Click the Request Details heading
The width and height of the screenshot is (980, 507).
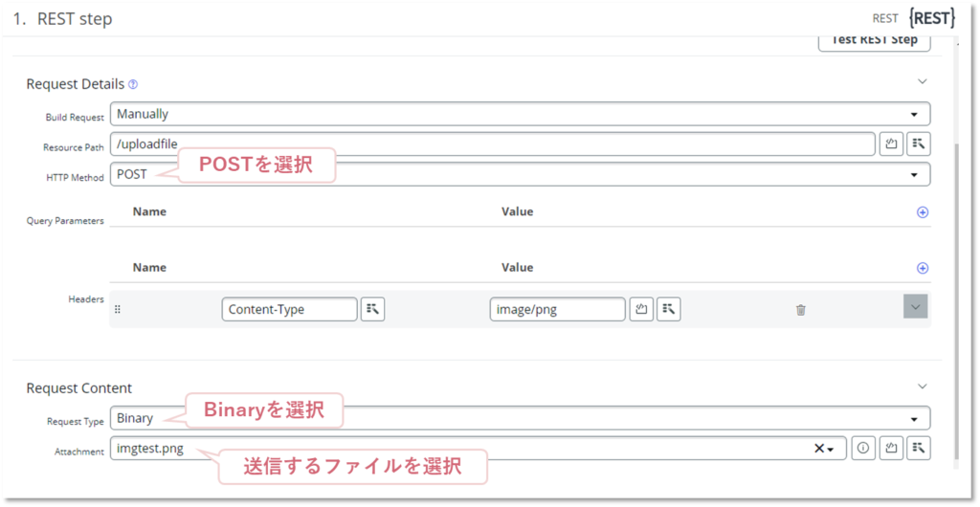(x=75, y=83)
